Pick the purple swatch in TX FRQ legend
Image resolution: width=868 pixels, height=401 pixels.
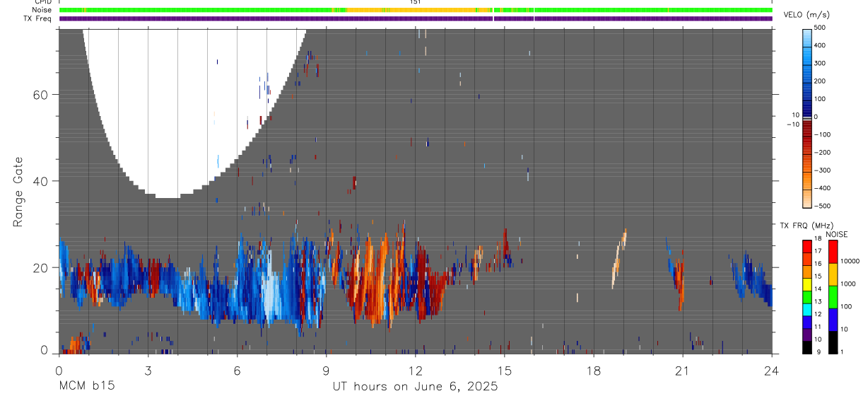click(x=807, y=333)
